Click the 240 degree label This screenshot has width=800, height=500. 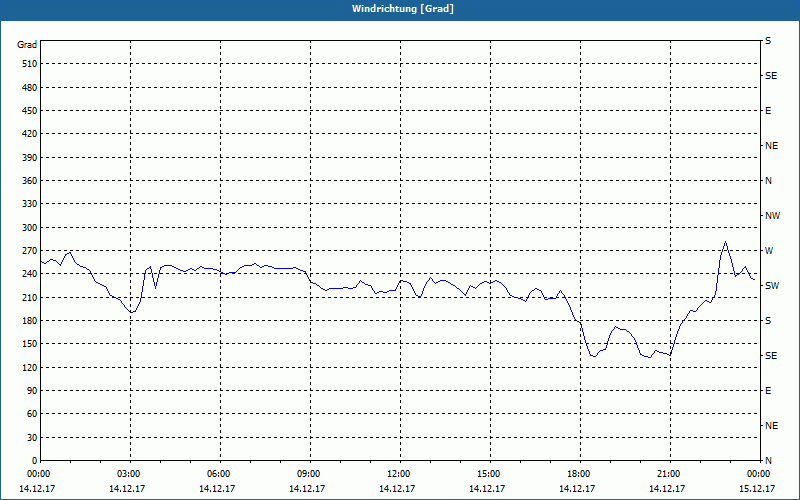click(x=30, y=274)
